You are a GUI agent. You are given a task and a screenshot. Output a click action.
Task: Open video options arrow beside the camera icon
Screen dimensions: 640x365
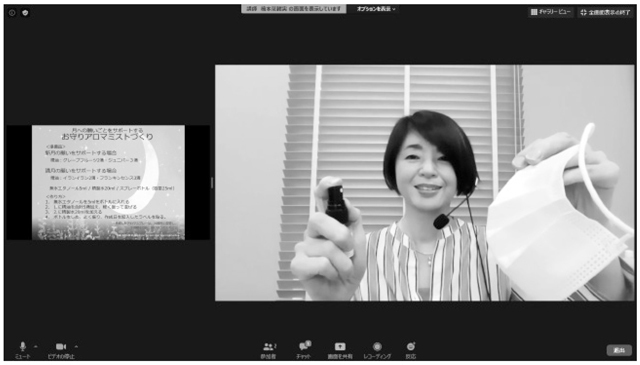76,347
